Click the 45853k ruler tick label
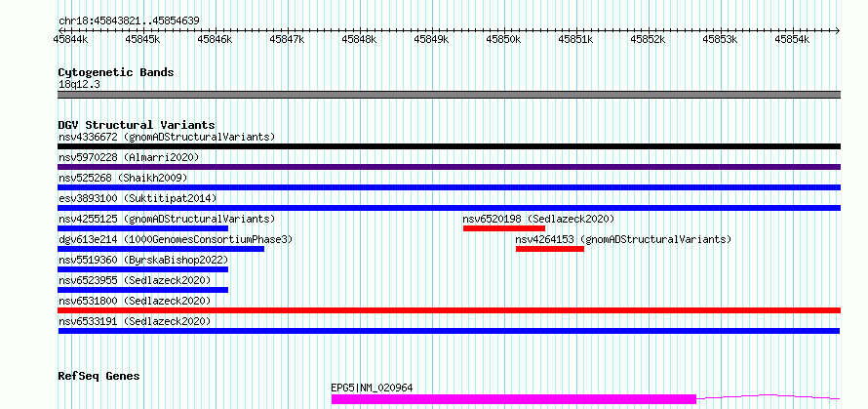 (720, 39)
